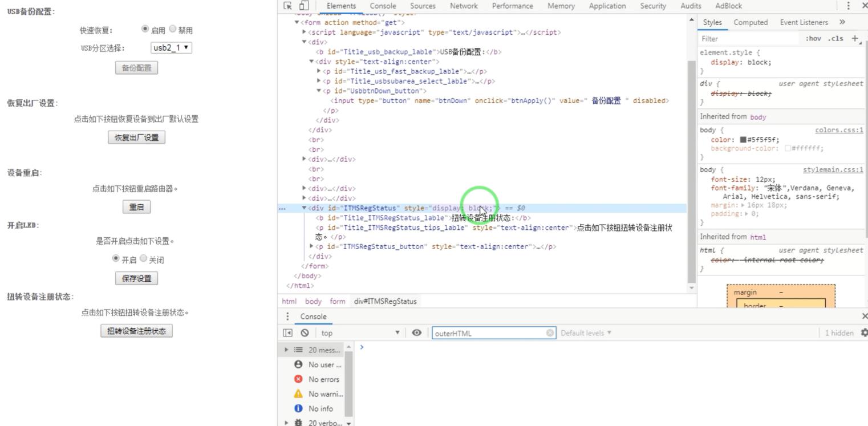Image resolution: width=868 pixels, height=426 pixels.
Task: Click the 恢复出厂设置 button
Action: (x=137, y=137)
